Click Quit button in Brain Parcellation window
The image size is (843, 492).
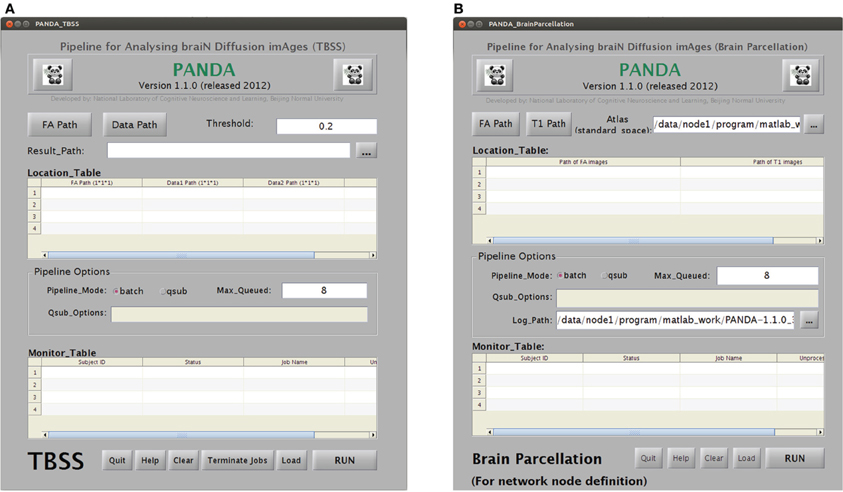coord(648,458)
